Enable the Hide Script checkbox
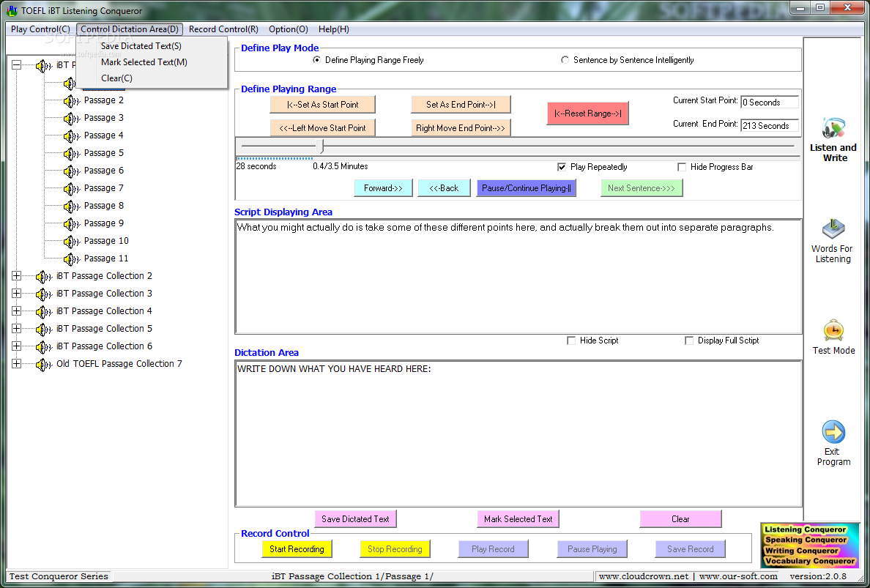 pos(571,340)
